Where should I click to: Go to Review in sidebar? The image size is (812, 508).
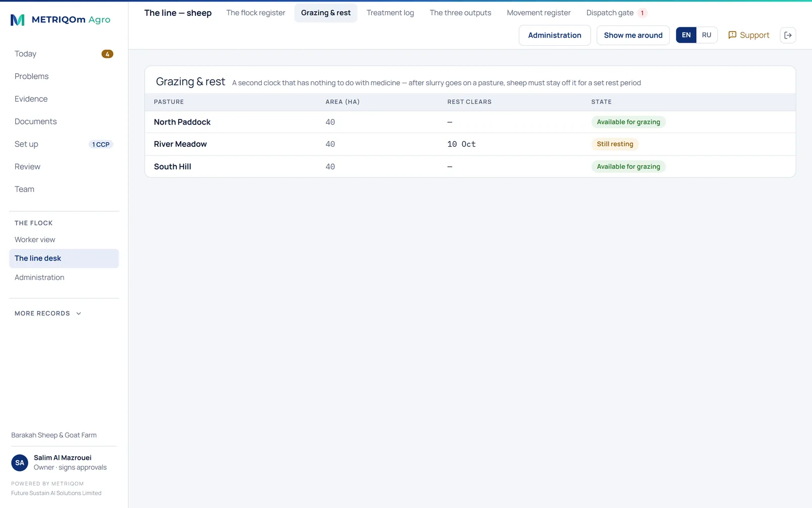click(64, 167)
